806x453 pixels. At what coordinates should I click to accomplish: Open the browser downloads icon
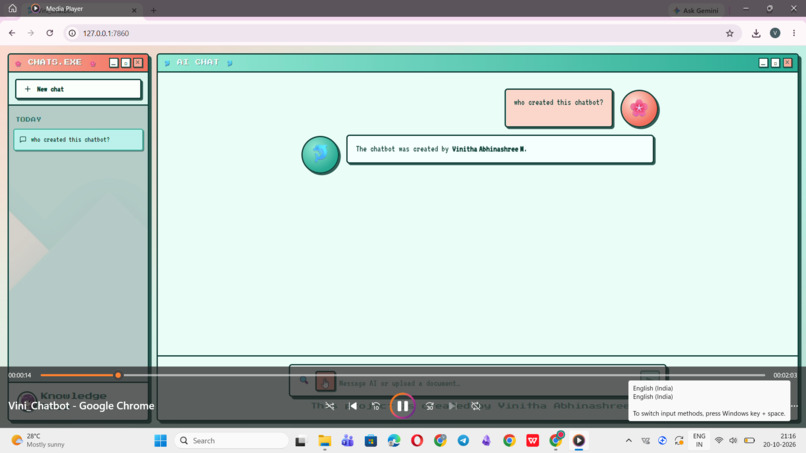(x=756, y=33)
